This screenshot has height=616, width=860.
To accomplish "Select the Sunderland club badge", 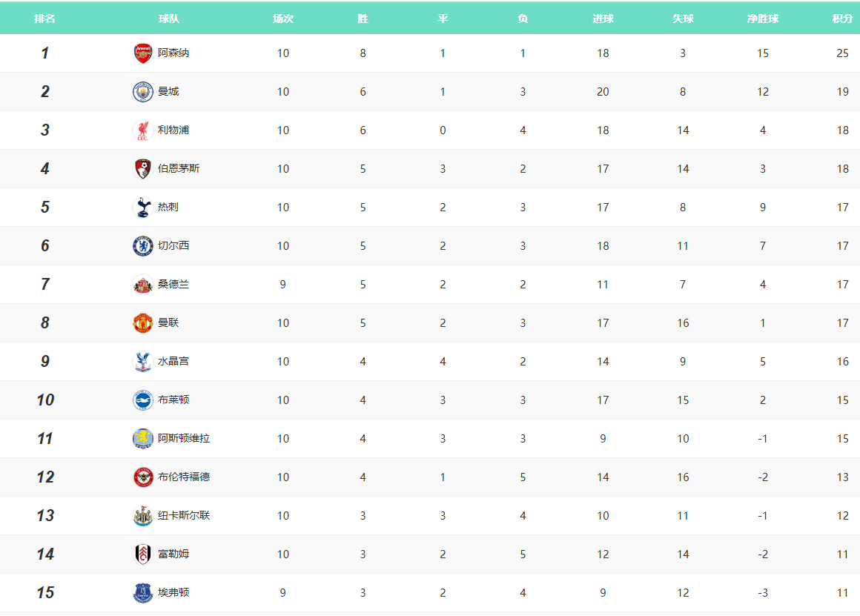I will pos(143,285).
